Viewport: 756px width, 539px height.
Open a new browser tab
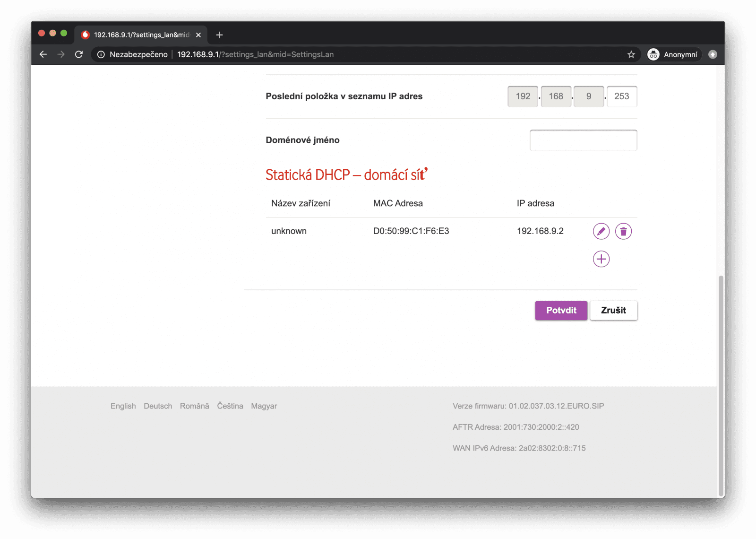click(219, 35)
